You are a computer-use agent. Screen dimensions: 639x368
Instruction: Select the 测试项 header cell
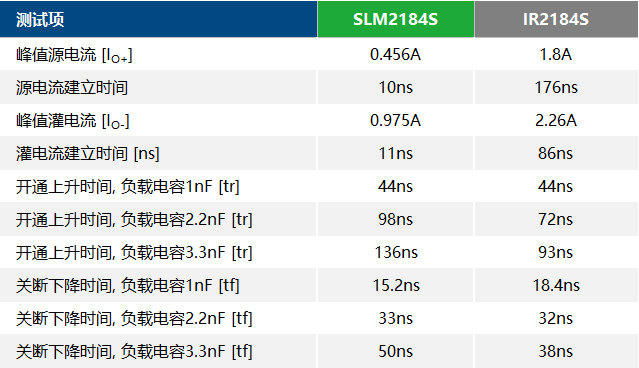tap(158, 19)
